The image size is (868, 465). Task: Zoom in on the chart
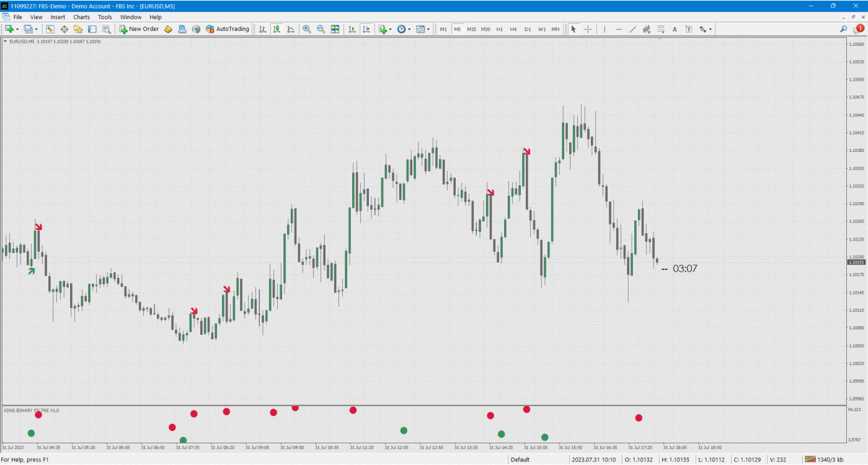(306, 29)
